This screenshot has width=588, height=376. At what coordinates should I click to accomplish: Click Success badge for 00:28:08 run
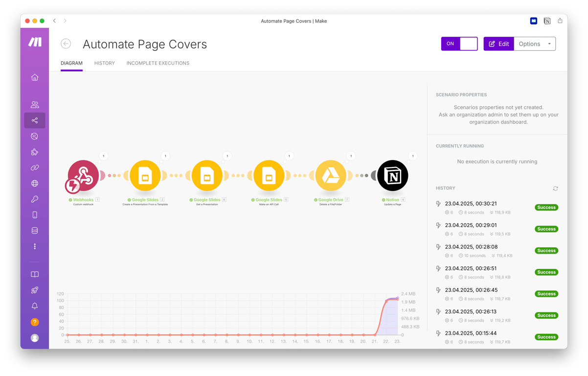(546, 251)
